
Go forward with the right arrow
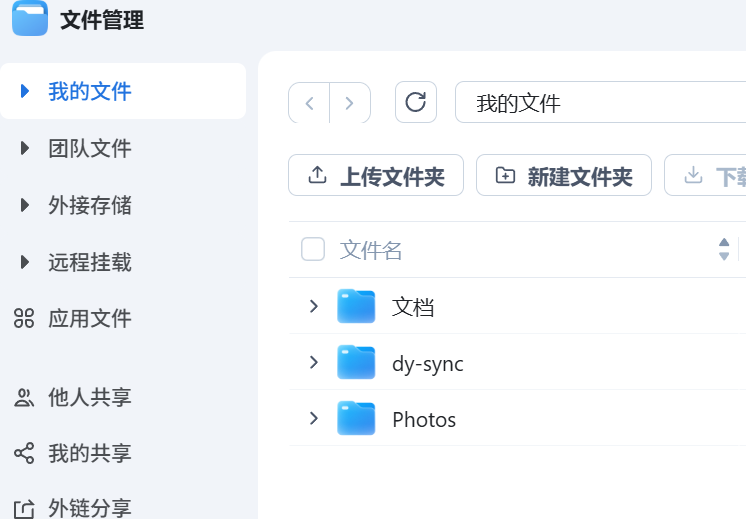click(x=349, y=103)
